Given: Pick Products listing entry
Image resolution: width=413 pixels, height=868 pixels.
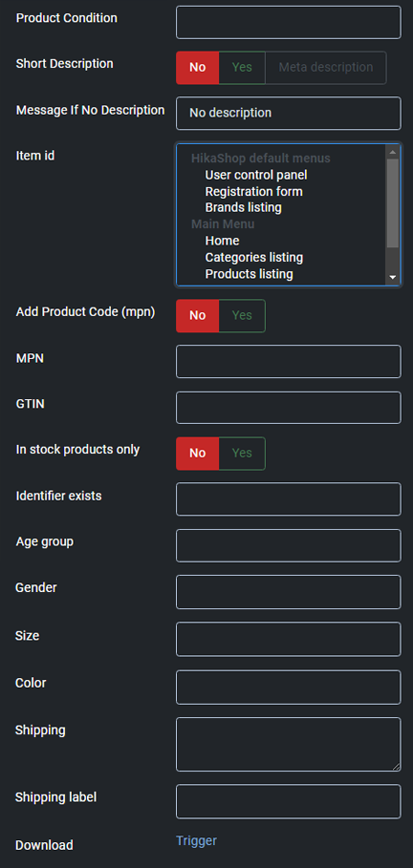Looking at the screenshot, I should [249, 274].
